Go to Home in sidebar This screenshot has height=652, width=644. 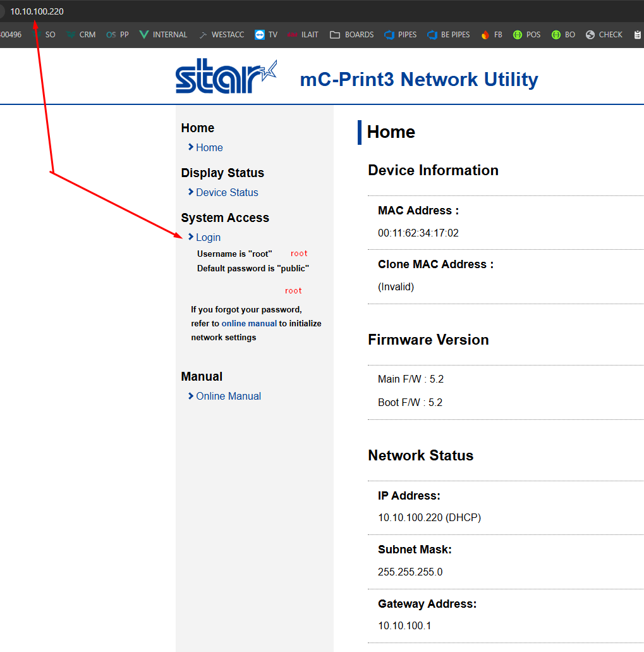tap(209, 147)
